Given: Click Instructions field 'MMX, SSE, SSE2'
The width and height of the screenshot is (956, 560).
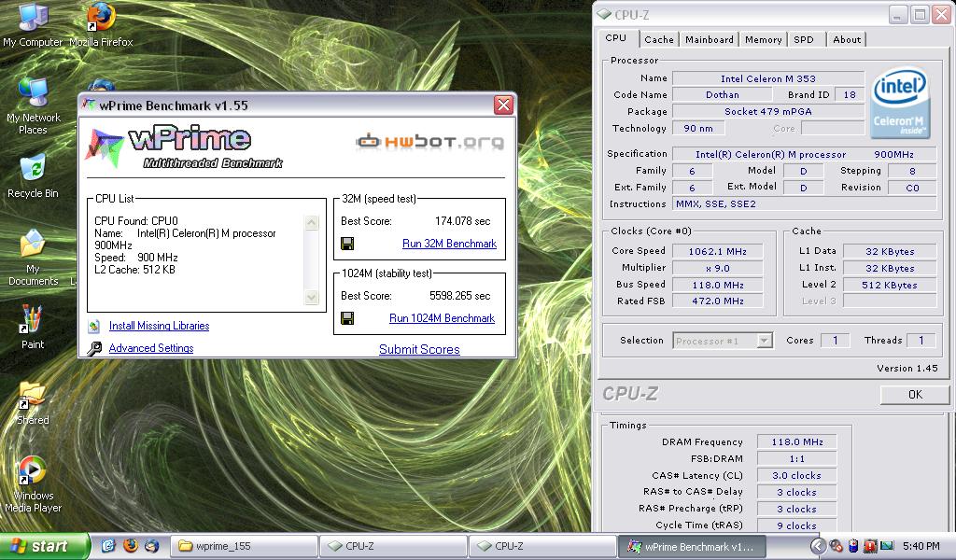Looking at the screenshot, I should click(804, 204).
